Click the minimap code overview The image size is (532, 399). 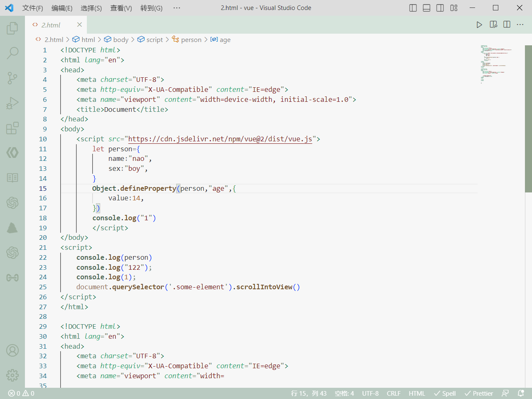click(496, 64)
